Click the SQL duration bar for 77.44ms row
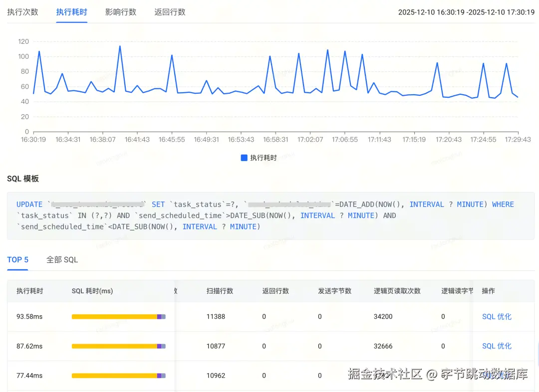The height and width of the screenshot is (392, 539). (x=119, y=376)
